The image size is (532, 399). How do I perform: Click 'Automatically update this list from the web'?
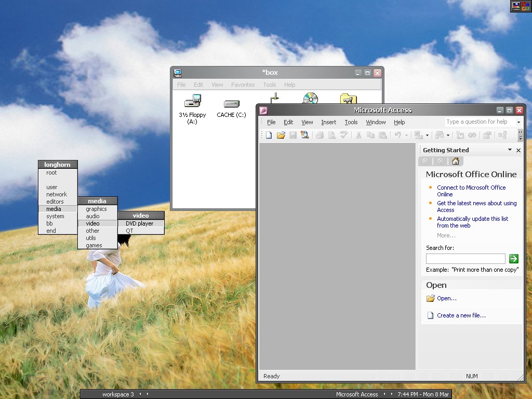(x=472, y=222)
